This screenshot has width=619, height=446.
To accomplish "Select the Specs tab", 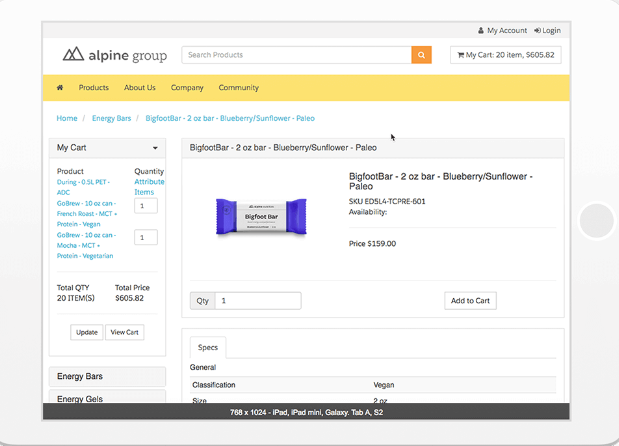I will [x=208, y=347].
